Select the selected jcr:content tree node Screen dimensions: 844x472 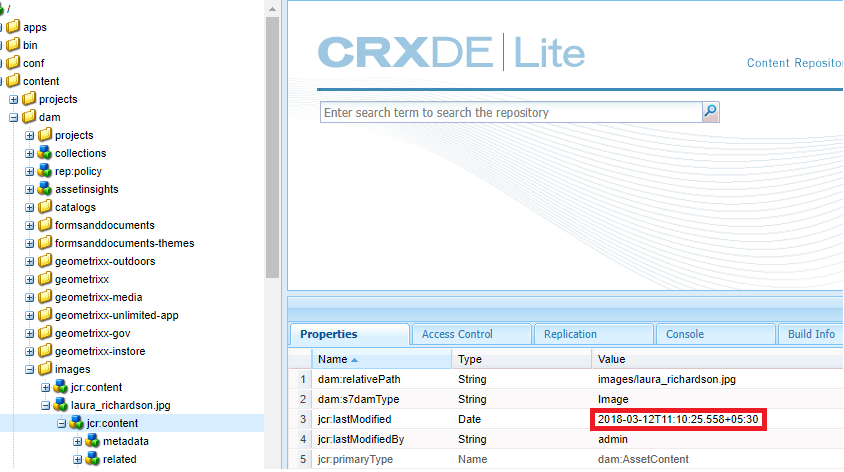(x=112, y=423)
